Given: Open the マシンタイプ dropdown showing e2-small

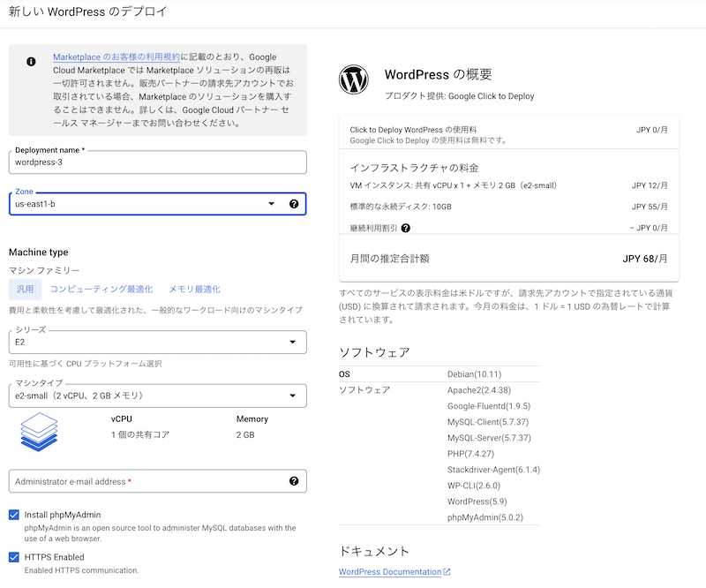Looking at the screenshot, I should [x=158, y=396].
